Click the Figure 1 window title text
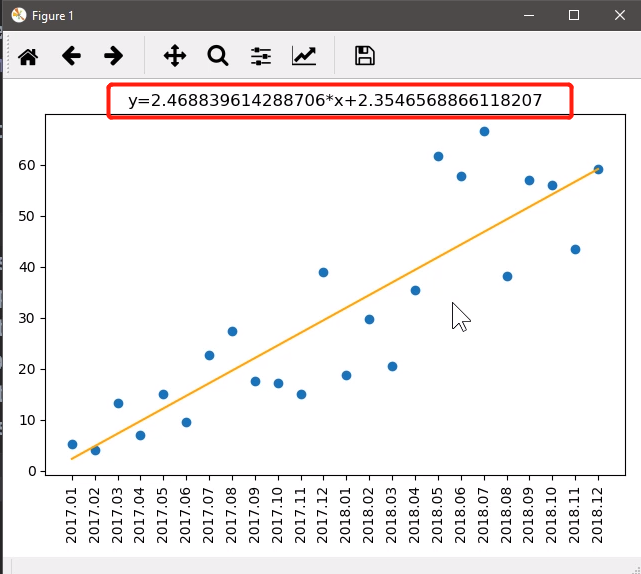The width and height of the screenshot is (641, 574). click(x=52, y=16)
